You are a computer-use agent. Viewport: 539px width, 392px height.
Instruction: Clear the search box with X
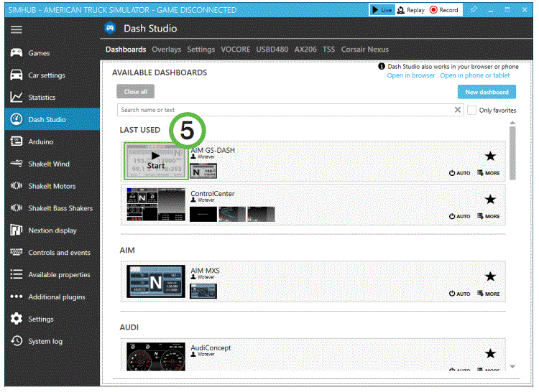tap(458, 110)
